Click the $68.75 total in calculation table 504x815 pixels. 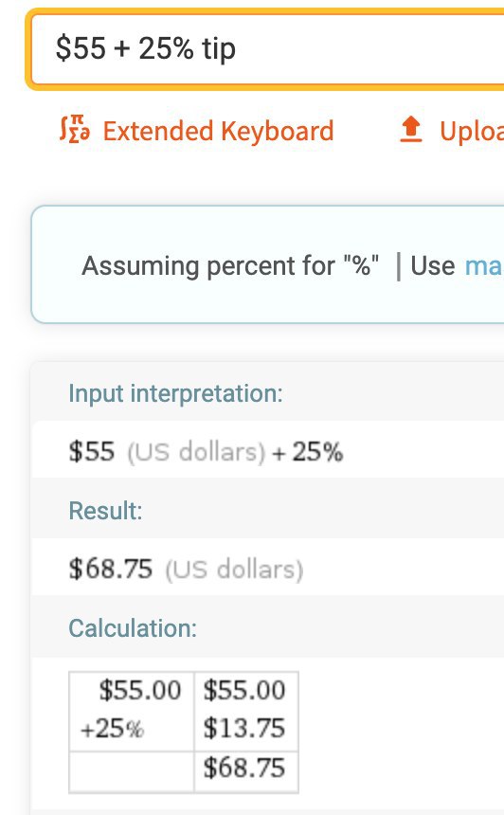click(x=244, y=768)
